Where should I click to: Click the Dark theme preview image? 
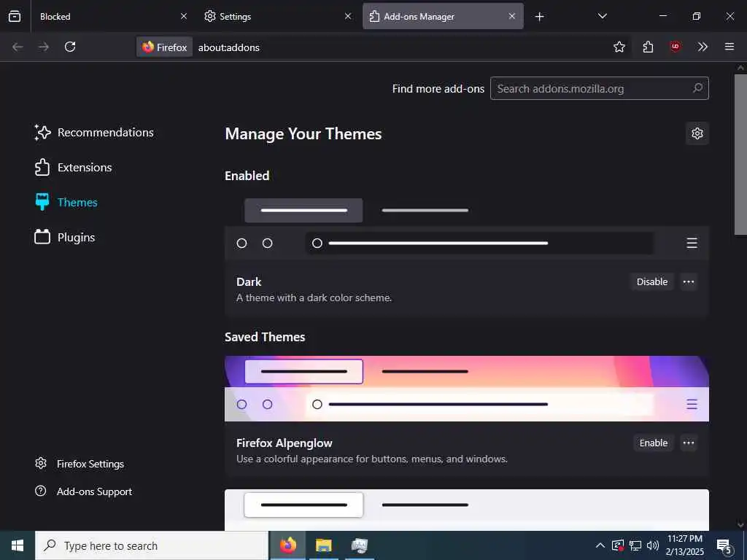click(467, 227)
